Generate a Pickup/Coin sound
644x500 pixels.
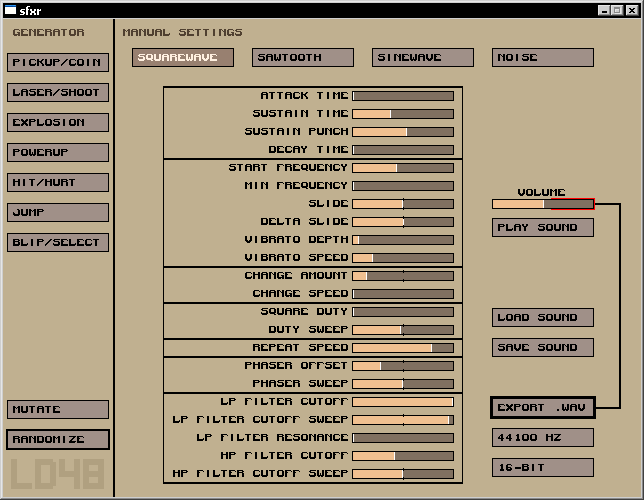(x=57, y=63)
